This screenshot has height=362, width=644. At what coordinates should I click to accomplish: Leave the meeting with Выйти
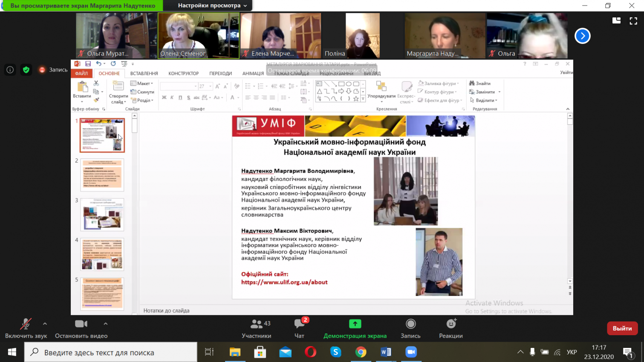(622, 328)
